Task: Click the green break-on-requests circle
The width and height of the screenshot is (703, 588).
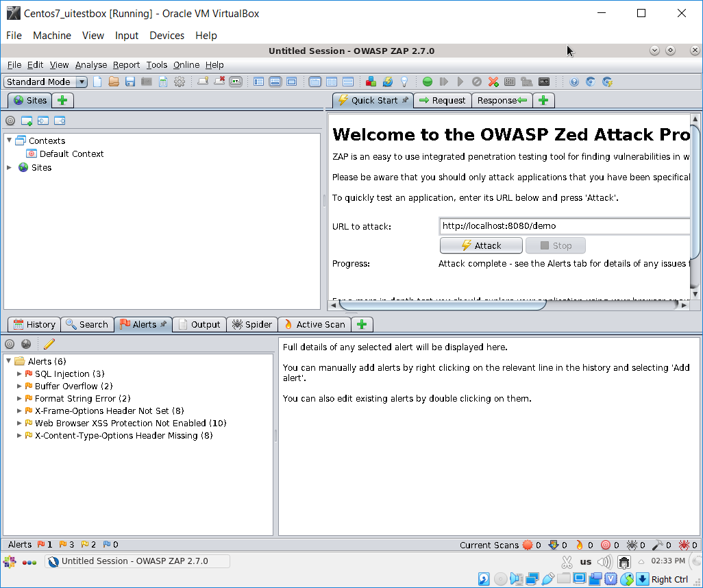Action: pos(428,82)
